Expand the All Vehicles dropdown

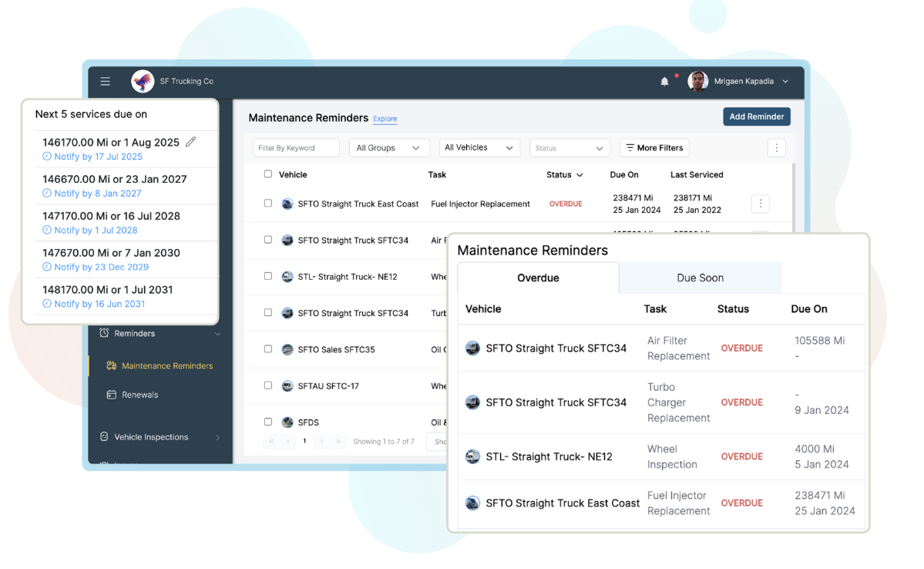point(479,148)
